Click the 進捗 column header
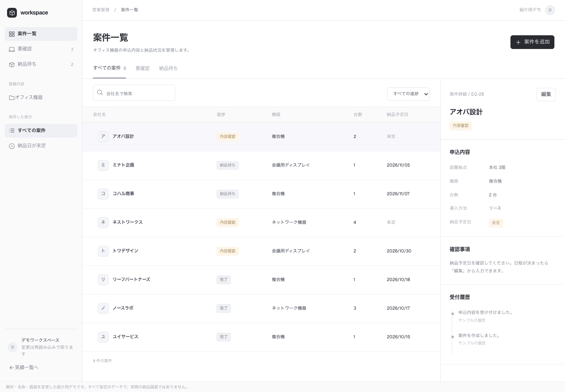 [x=221, y=114]
